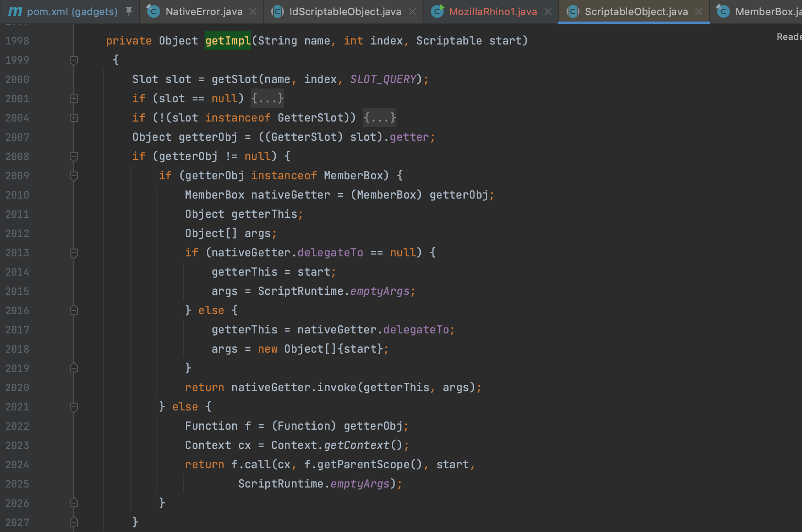Viewport: 802px width, 532px height.
Task: Click the class icon on IdScriptableObject.java tab
Action: (x=278, y=11)
